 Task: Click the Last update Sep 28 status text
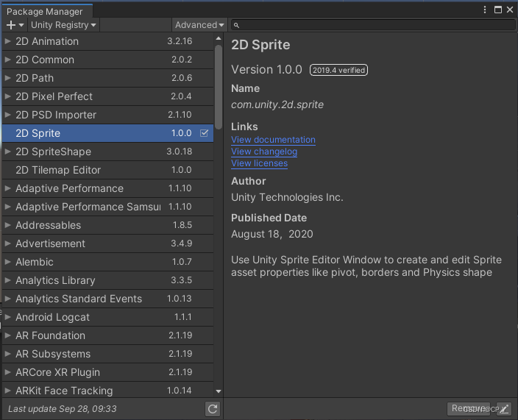pyautogui.click(x=62, y=409)
